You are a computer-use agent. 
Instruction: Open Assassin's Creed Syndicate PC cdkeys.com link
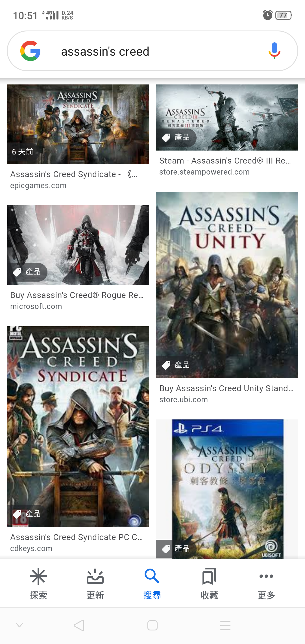(77, 537)
